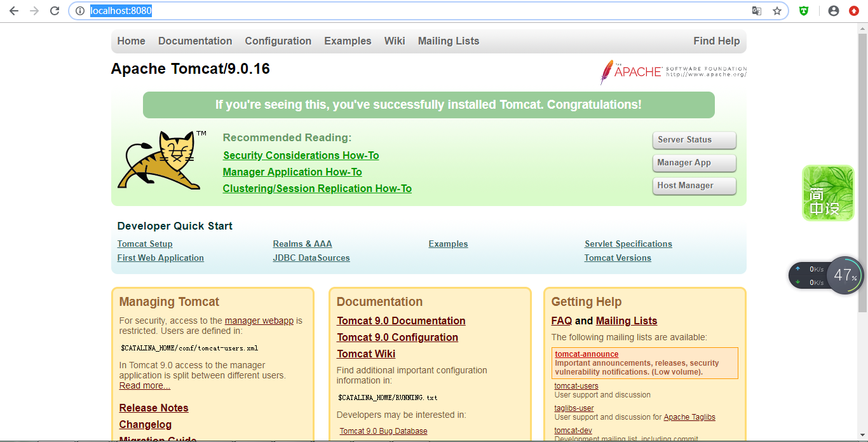
Task: Open the Servlet Specifications link
Action: [628, 244]
